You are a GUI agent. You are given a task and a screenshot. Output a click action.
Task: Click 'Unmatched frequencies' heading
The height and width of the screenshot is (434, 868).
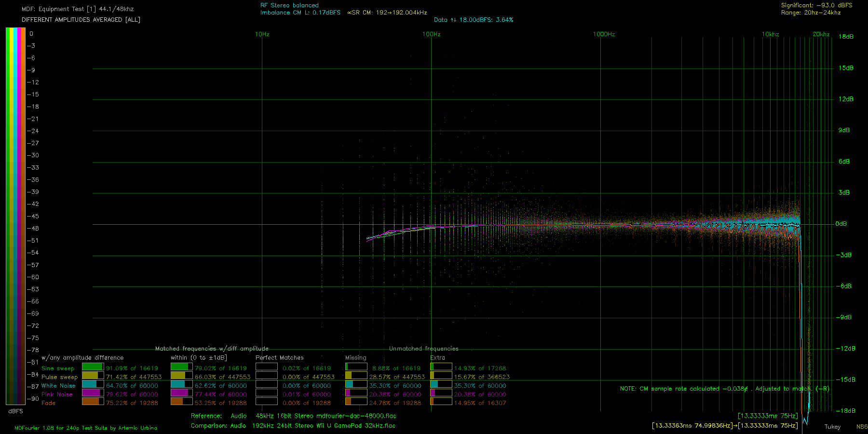(424, 349)
